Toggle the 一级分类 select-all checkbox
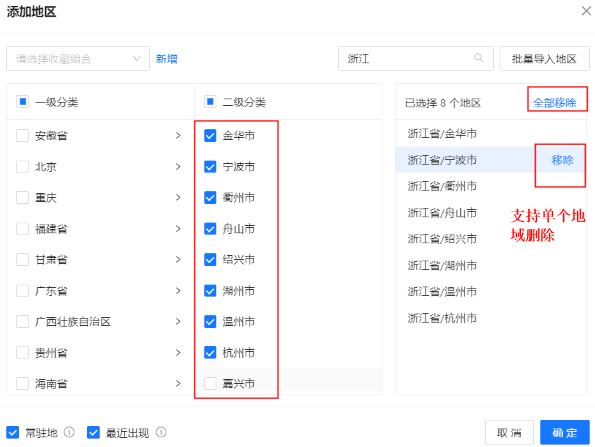 (22, 102)
